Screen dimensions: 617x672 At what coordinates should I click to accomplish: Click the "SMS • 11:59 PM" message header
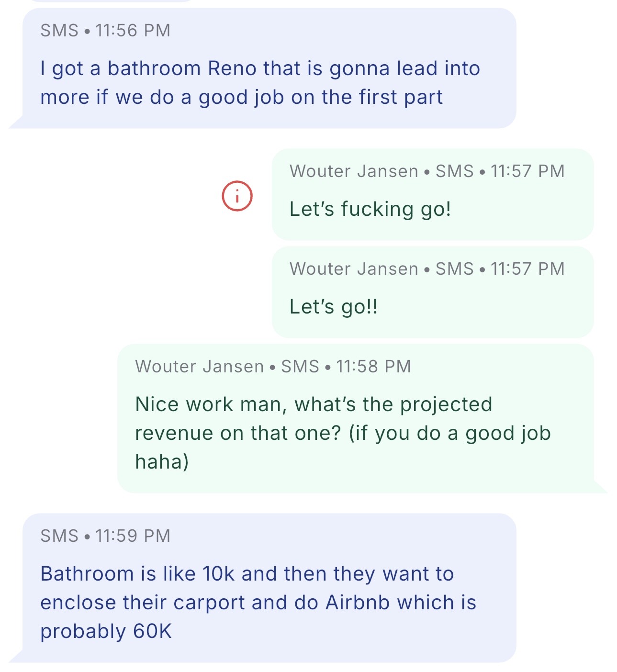[105, 536]
